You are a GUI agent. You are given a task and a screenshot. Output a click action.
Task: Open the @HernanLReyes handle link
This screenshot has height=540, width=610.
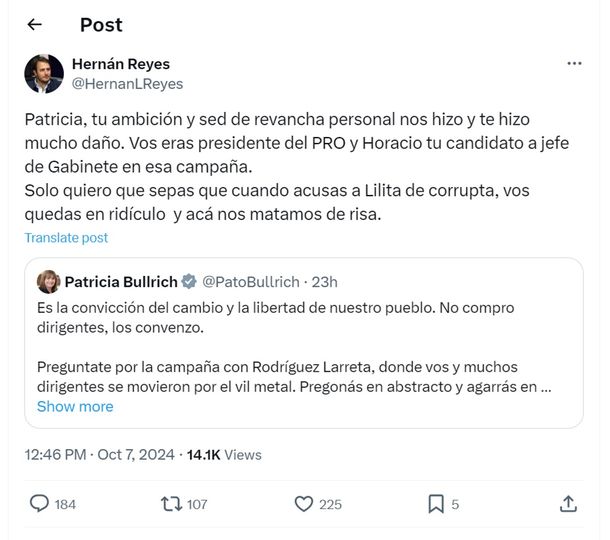[x=127, y=84]
